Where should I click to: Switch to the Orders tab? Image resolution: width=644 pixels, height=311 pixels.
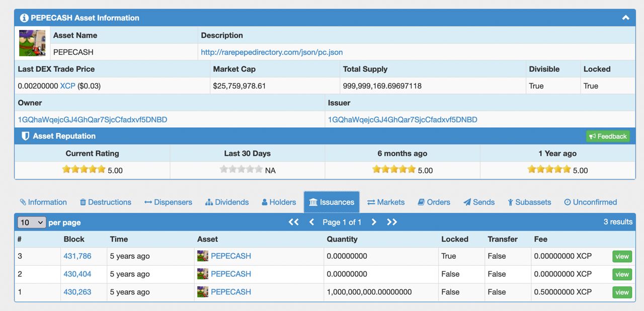point(434,202)
